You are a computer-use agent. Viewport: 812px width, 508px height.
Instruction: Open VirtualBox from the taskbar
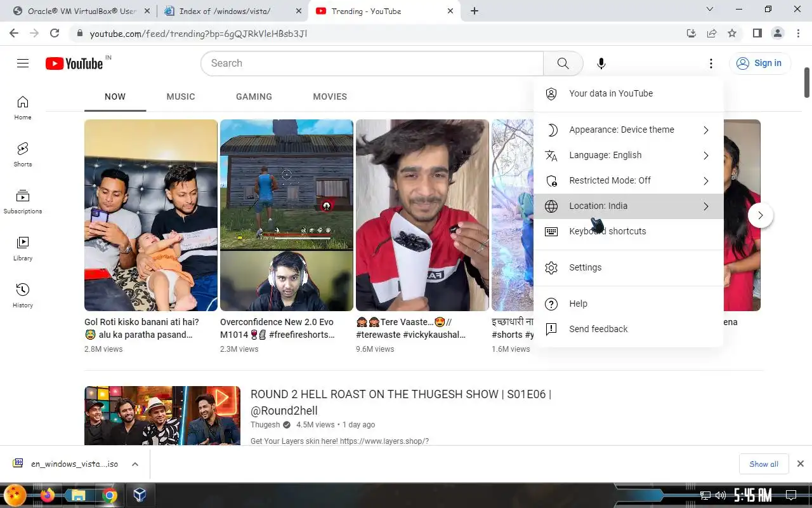[x=140, y=495]
